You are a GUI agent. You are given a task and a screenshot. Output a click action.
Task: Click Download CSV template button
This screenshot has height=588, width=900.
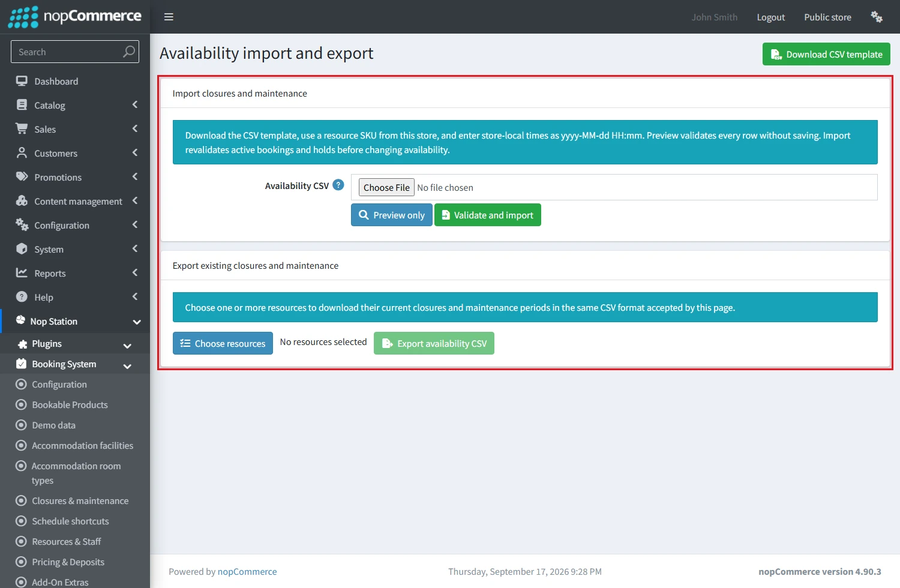pos(826,54)
